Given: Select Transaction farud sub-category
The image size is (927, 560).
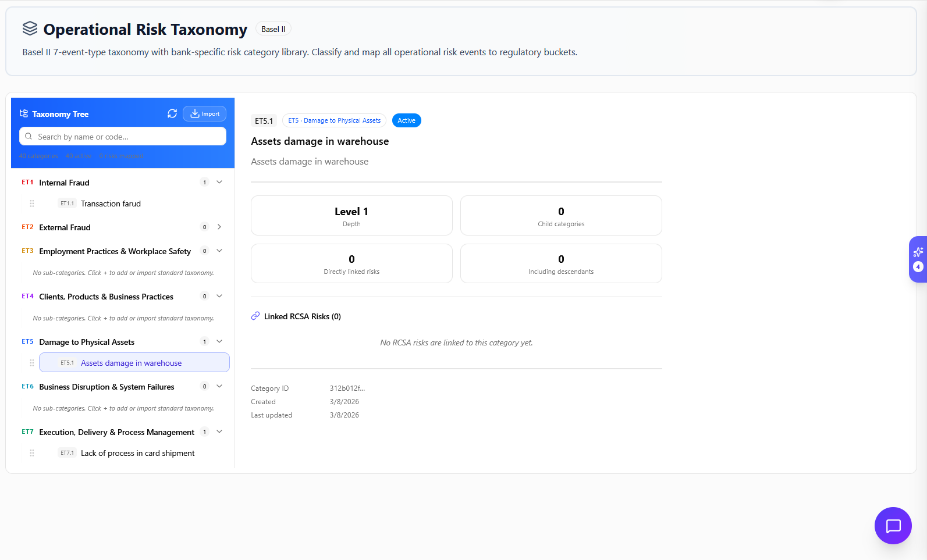Looking at the screenshot, I should [111, 204].
